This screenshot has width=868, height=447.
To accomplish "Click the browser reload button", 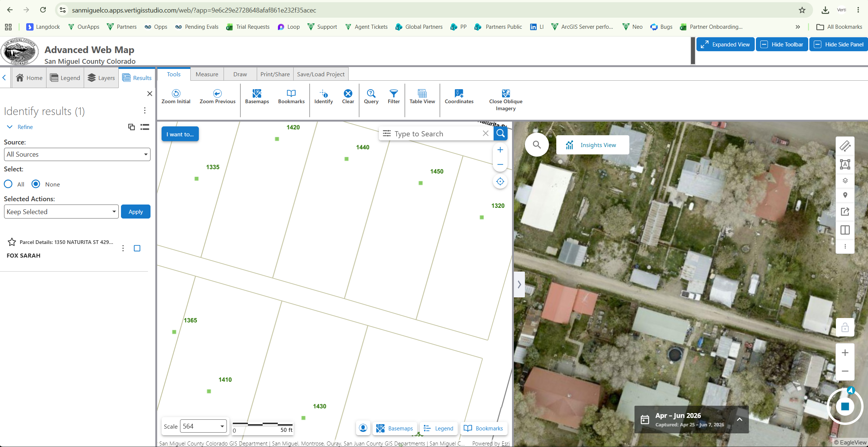I will 43,10.
